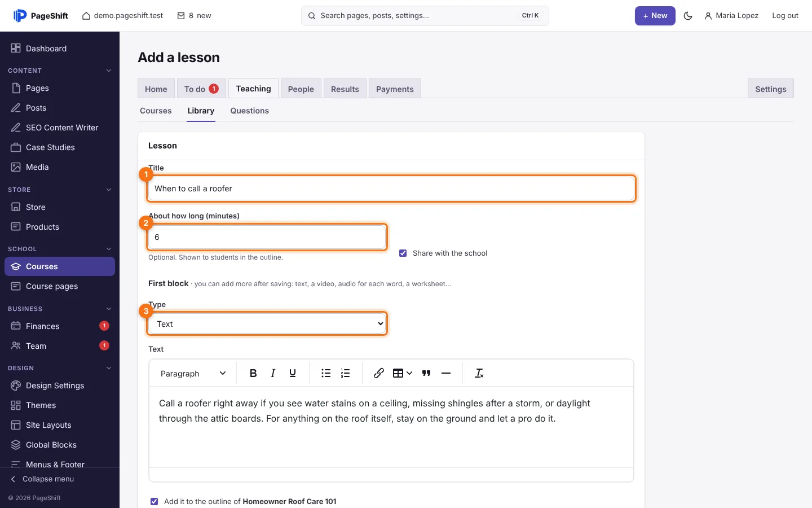This screenshot has height=508, width=812.
Task: Open the To do tab
Action: tap(201, 89)
